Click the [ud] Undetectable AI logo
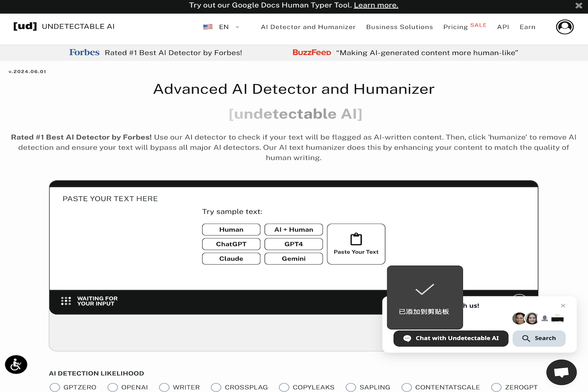The height and width of the screenshot is (392, 588). (64, 26)
